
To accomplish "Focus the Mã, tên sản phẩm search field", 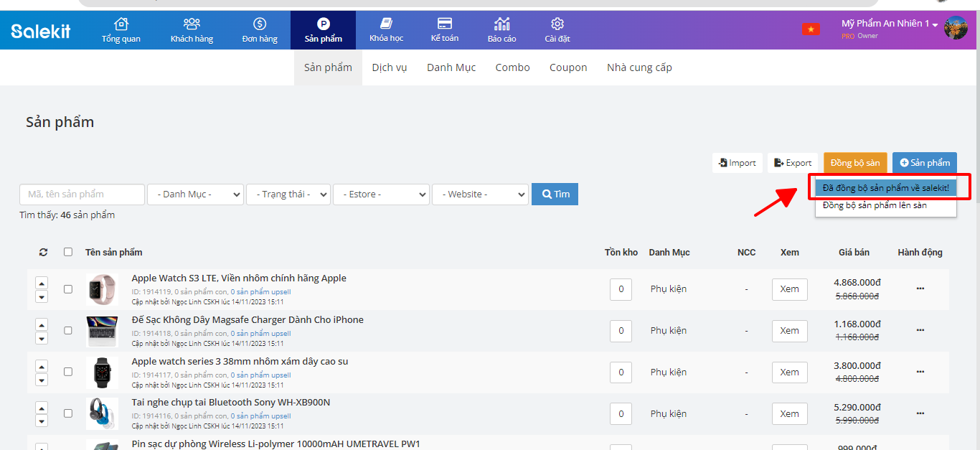I will (x=82, y=194).
